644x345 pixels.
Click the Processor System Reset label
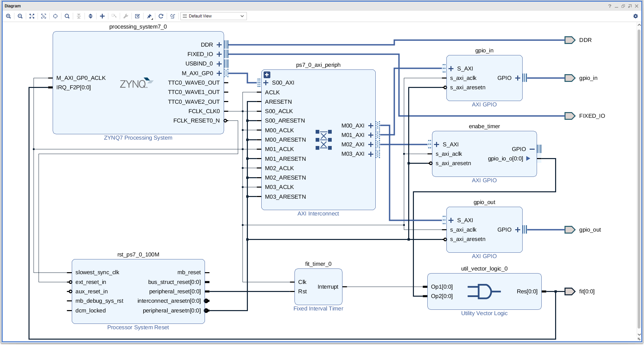(138, 327)
